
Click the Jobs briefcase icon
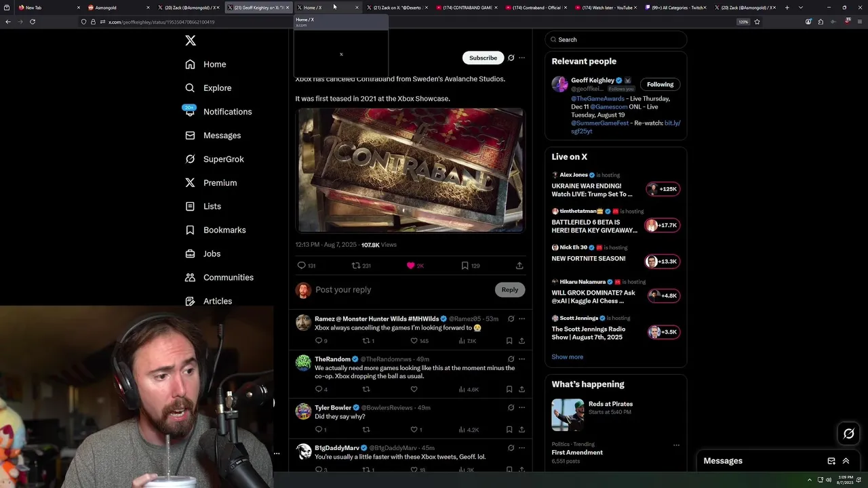(190, 253)
